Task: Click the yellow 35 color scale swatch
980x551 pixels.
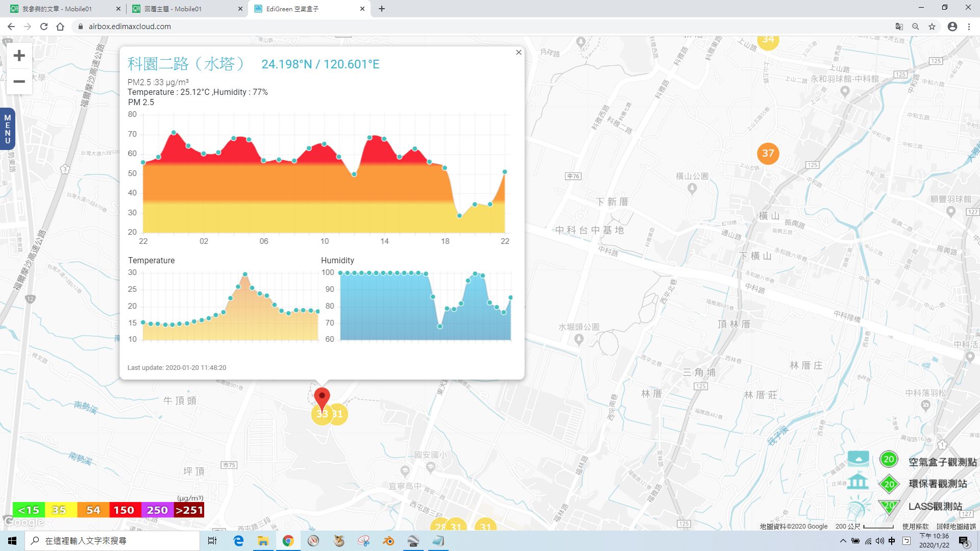Action: 61,510
